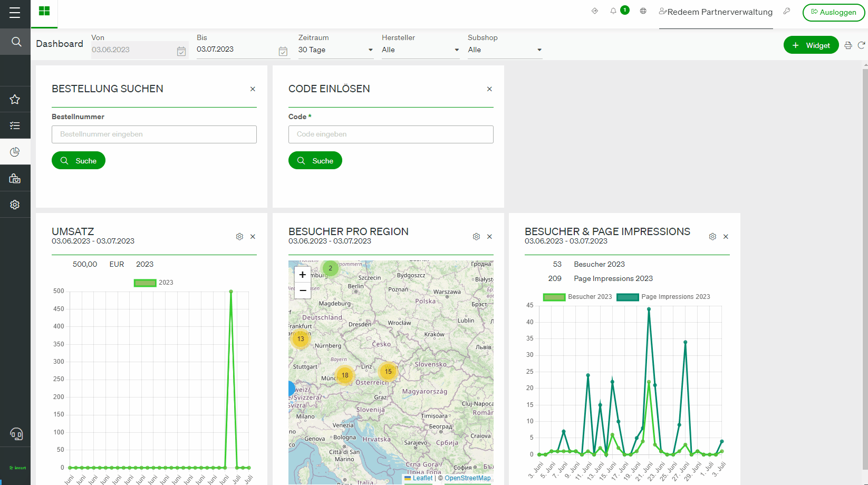
Task: Open the Bis date calendar picker
Action: coord(283,51)
